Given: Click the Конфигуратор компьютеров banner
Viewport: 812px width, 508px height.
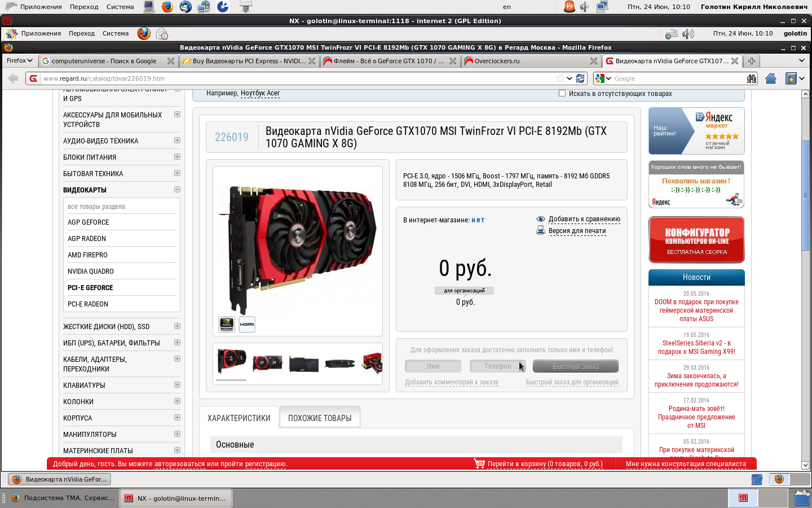Looking at the screenshot, I should click(696, 240).
